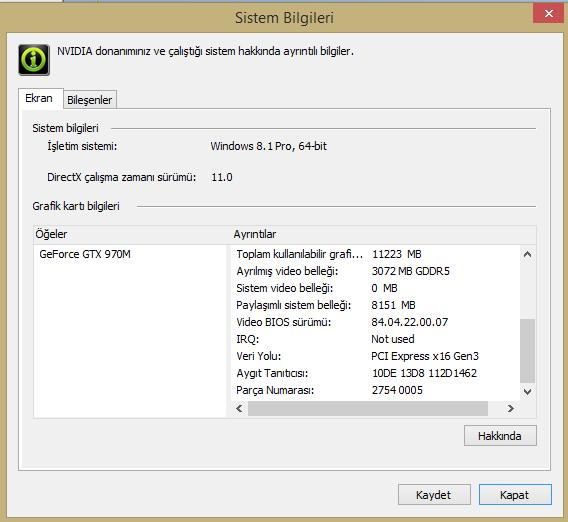568x522 pixels.
Task: Click the horizontal scroll-right arrow
Action: (511, 409)
